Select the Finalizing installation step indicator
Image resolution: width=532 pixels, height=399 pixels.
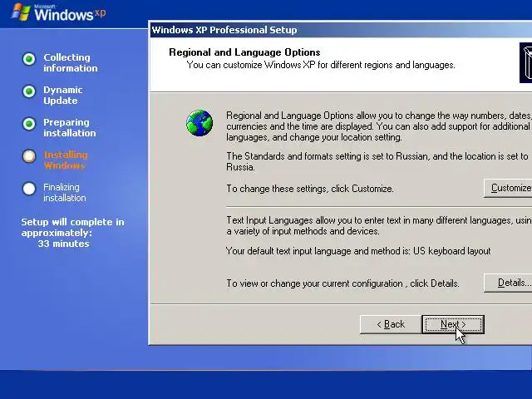pos(29,189)
